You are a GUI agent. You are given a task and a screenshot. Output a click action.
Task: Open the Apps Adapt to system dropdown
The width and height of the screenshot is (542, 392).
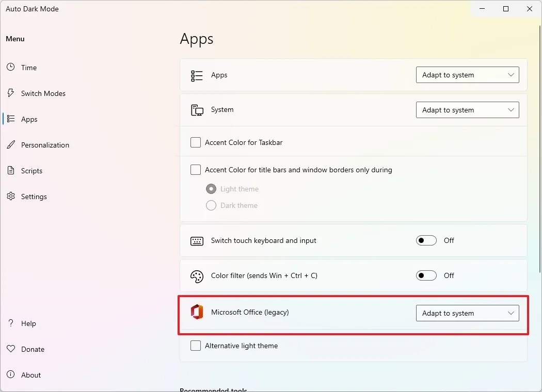[x=467, y=75]
